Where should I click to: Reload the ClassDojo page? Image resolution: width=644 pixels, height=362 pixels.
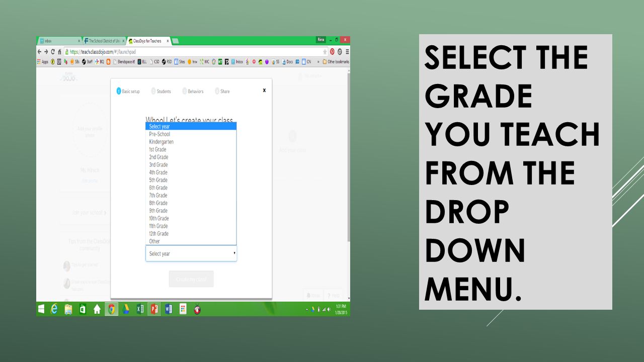click(53, 52)
